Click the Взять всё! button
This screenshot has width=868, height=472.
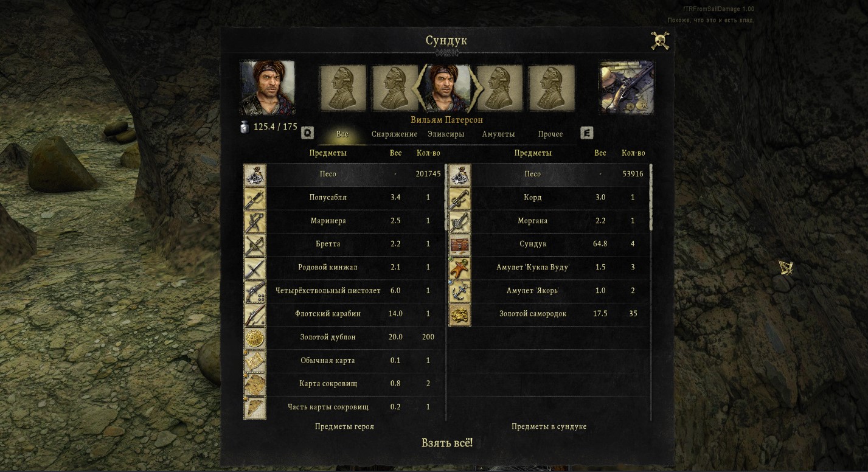[447, 443]
